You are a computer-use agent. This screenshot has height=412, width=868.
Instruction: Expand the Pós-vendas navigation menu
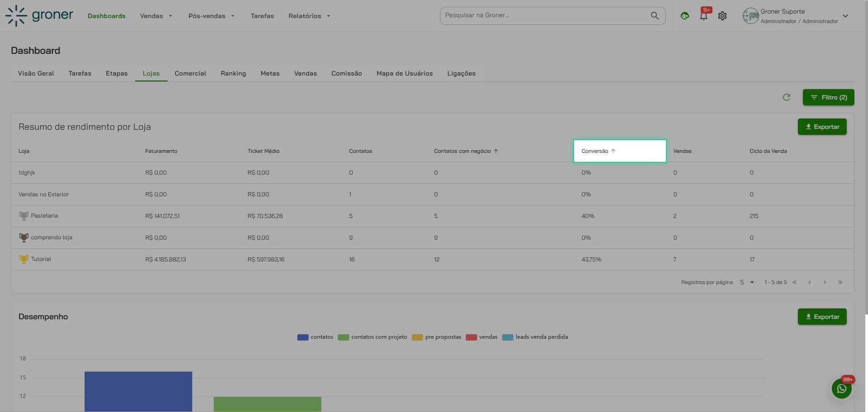(x=212, y=16)
